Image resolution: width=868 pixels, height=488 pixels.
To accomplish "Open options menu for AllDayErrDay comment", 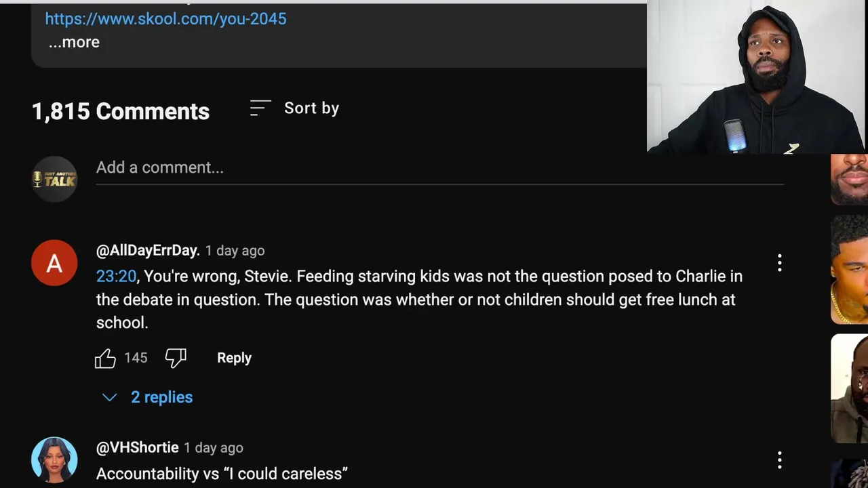I will point(780,262).
